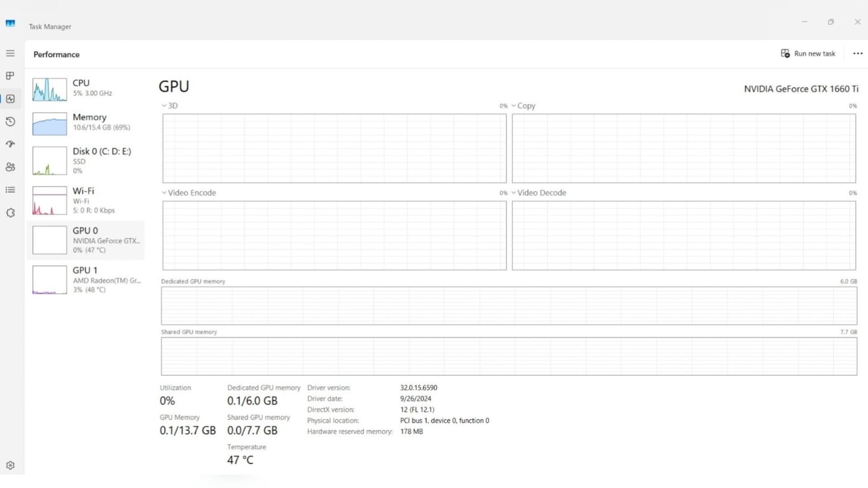Open the App history page
Image resolution: width=868 pixels, height=488 pixels.
(10, 121)
